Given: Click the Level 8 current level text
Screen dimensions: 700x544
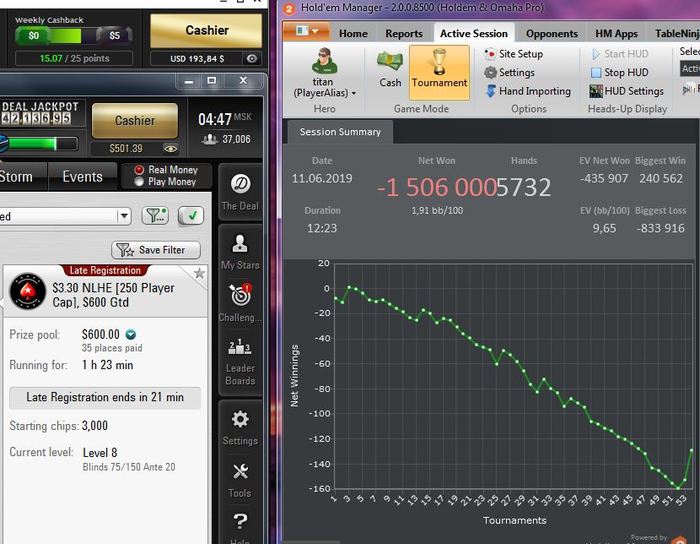Looking at the screenshot, I should click(100, 453).
